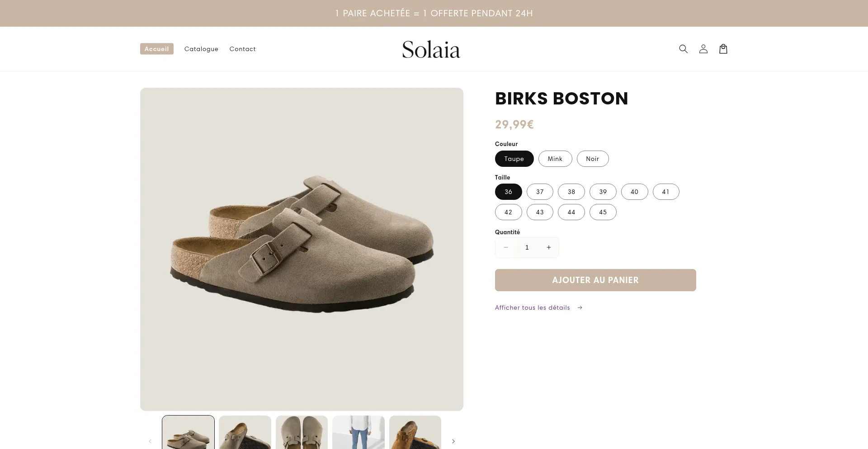Select size 45
Image resolution: width=868 pixels, height=449 pixels.
click(603, 212)
